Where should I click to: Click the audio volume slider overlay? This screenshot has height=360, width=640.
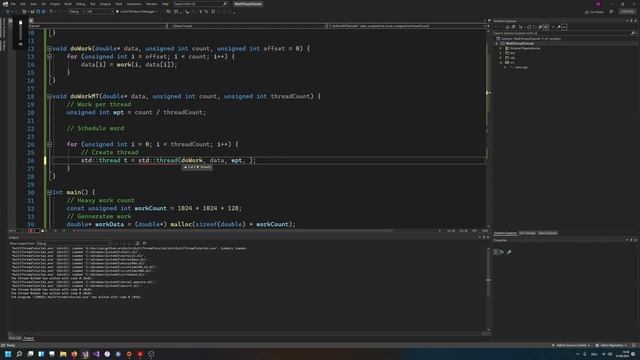click(x=20, y=33)
